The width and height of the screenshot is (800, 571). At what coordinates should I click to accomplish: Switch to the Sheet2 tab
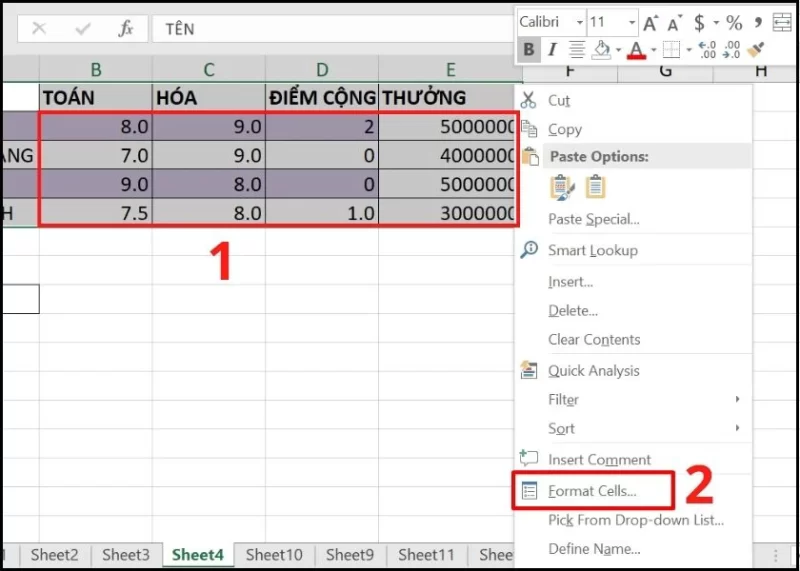[54, 555]
